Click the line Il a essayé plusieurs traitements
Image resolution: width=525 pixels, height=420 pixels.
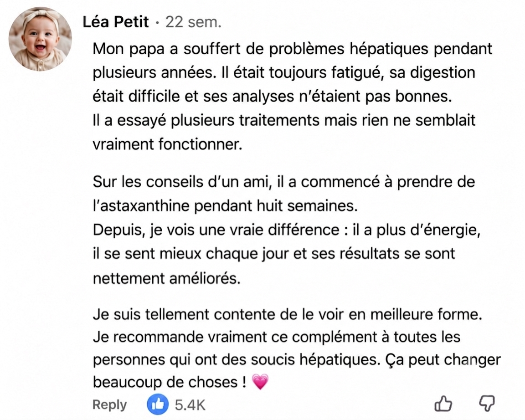(x=284, y=120)
